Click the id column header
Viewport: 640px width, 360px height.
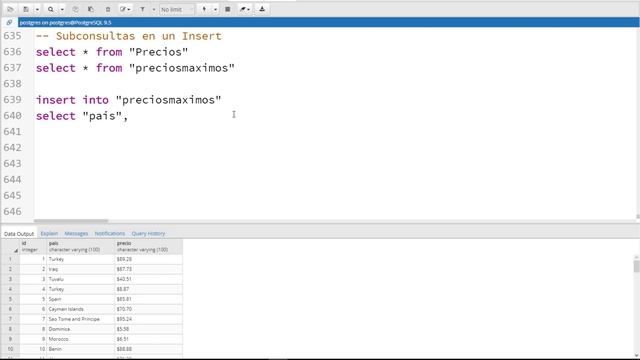click(x=33, y=246)
